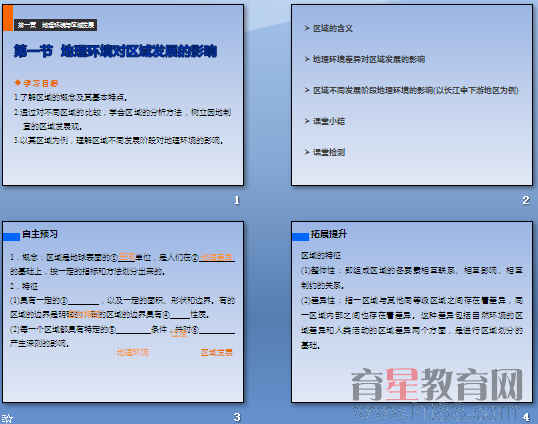538x424 pixels.
Task: Click the (2)差异性 paragraph on slide 4
Action: pyautogui.click(x=412, y=323)
